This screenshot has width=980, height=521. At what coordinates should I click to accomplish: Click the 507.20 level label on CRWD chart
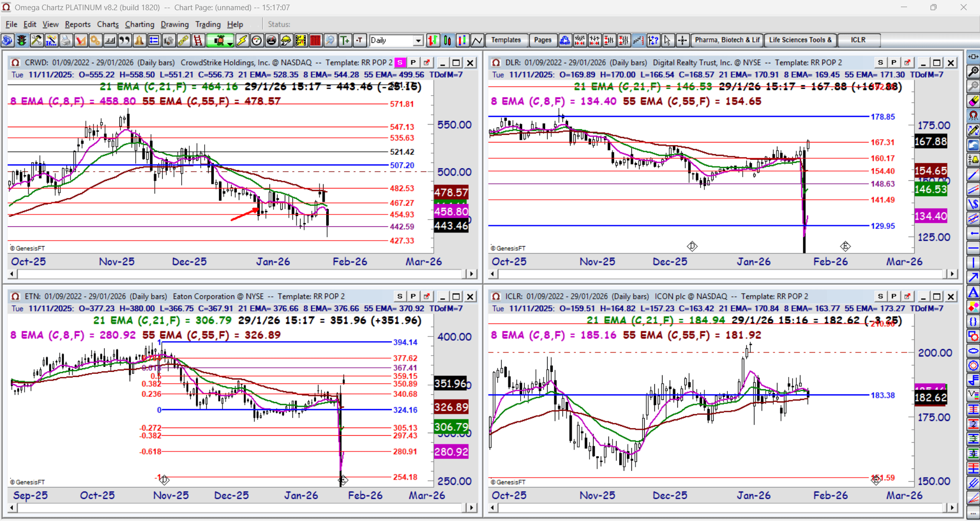[x=402, y=165]
